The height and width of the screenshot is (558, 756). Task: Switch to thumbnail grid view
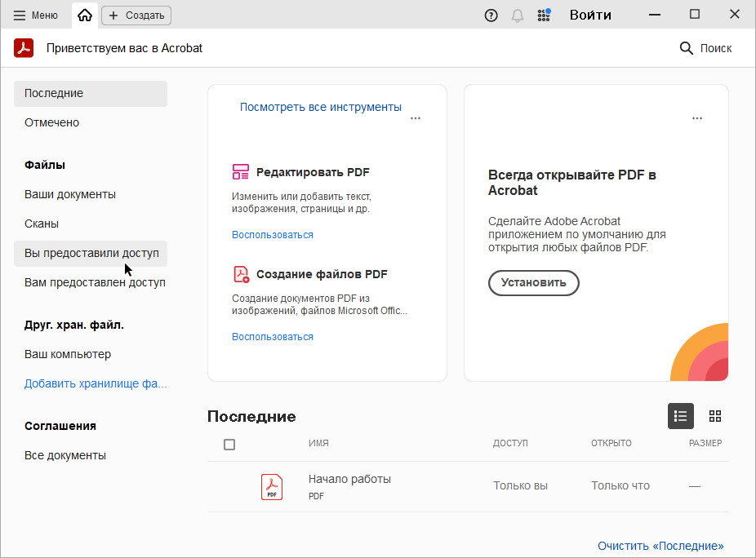715,416
